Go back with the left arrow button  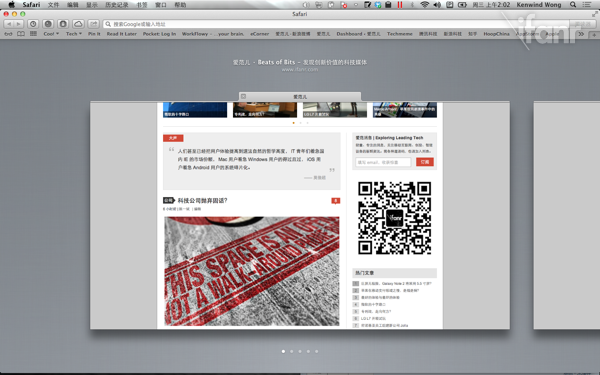click(x=8, y=24)
